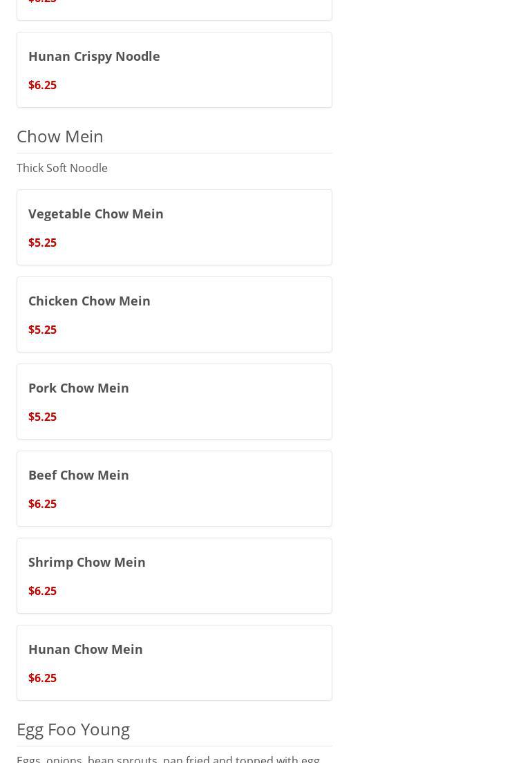
Task: Open the Hunan Crispy Noodle menu item
Action: tap(94, 56)
